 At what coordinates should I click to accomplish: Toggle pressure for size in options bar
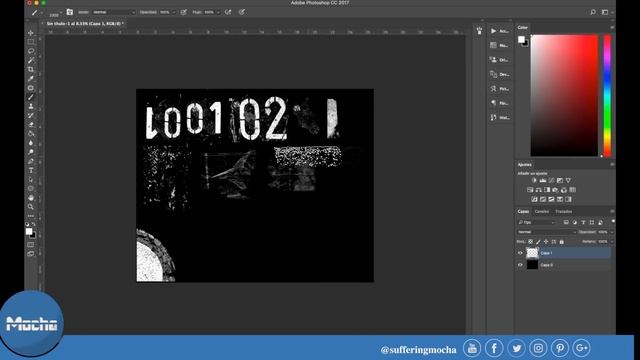(242, 12)
